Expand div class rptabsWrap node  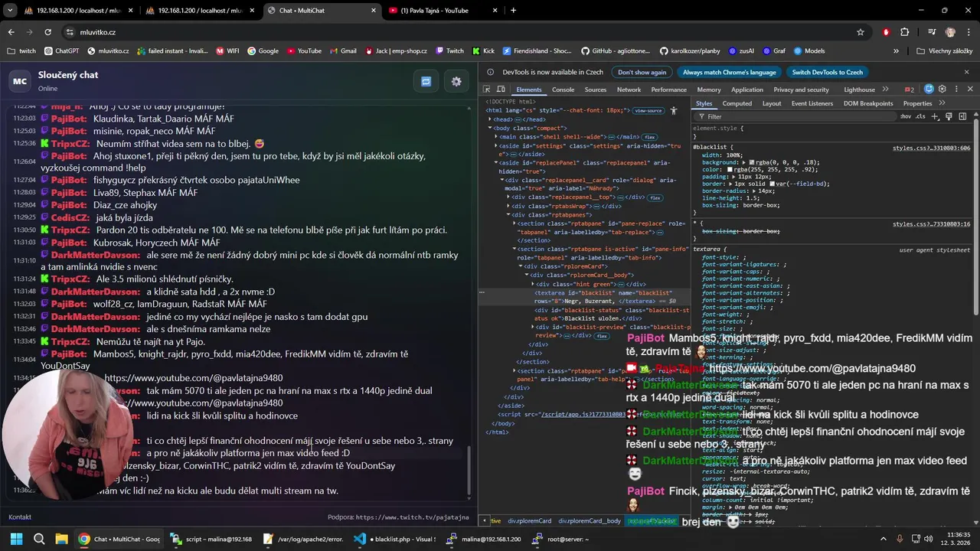coord(509,206)
